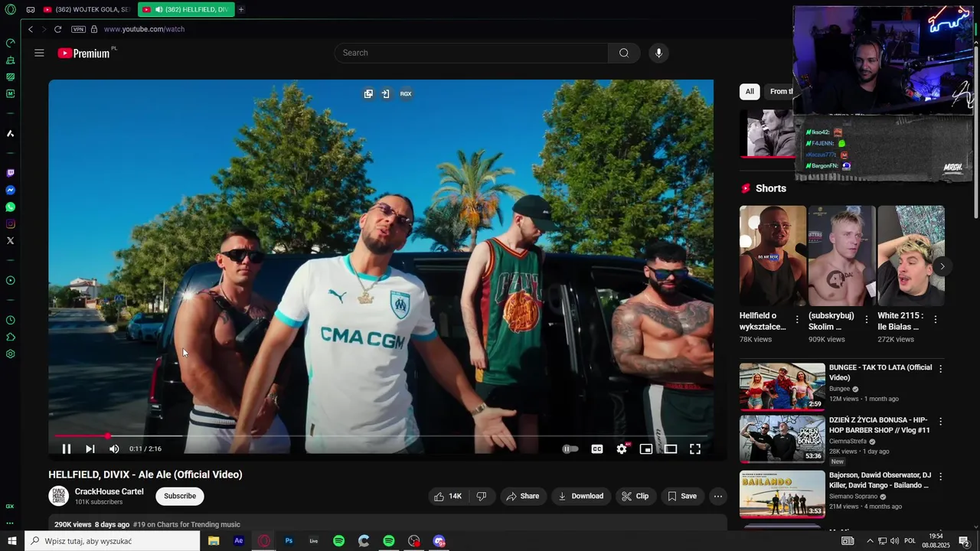Open X in the Opera sidebar
Viewport: 980px width, 551px height.
click(10, 241)
